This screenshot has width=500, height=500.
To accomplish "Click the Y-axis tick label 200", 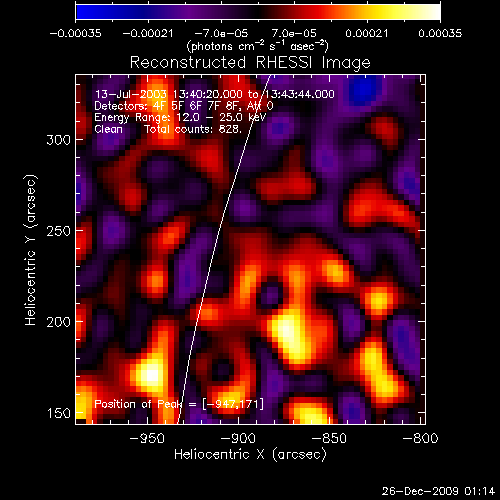I will (59, 322).
